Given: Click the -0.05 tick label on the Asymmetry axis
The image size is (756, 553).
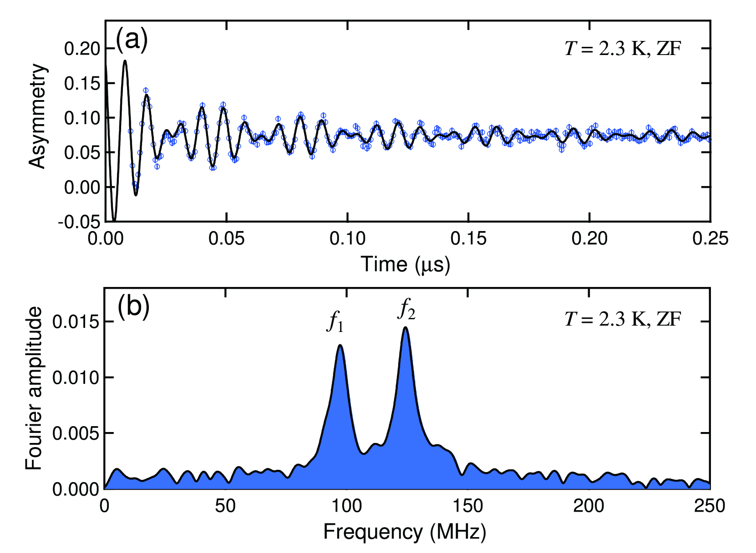Looking at the screenshot, I should tap(79, 222).
